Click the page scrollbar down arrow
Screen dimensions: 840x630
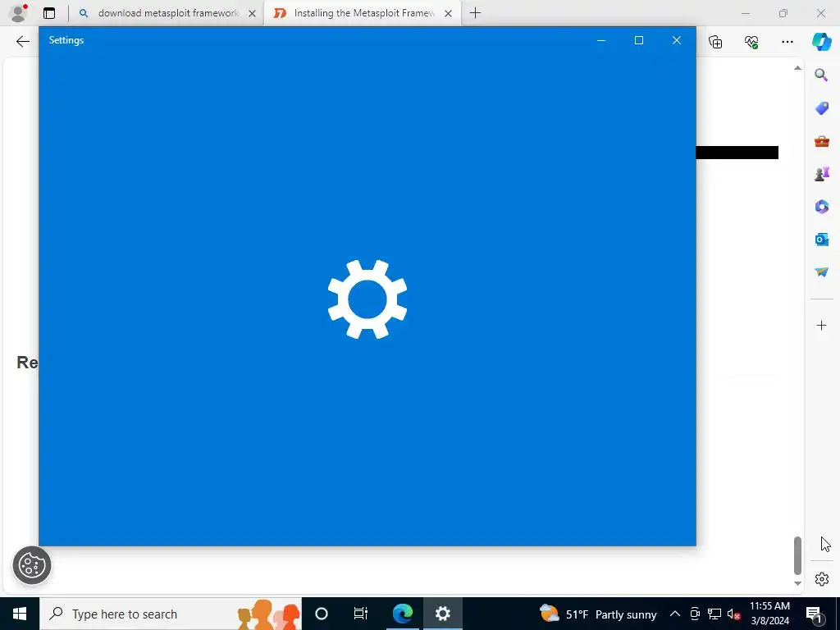pyautogui.click(x=797, y=583)
